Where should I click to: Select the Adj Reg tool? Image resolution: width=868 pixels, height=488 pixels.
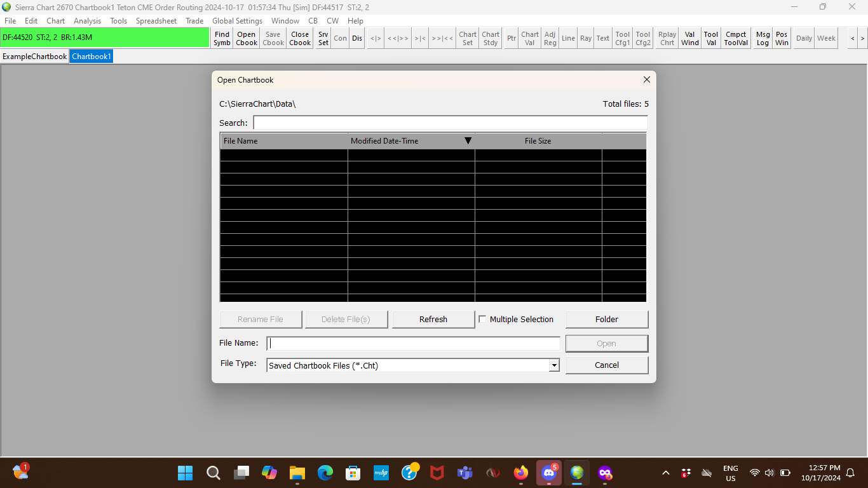point(550,38)
